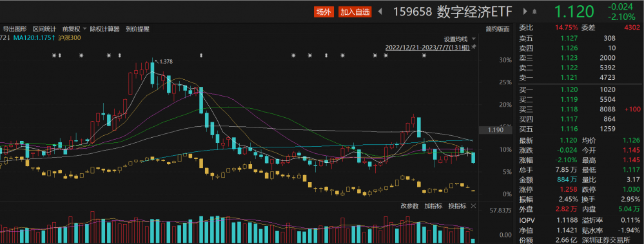Close the volume indicator panel
This screenshot has height=244, width=644.
click(x=474, y=206)
